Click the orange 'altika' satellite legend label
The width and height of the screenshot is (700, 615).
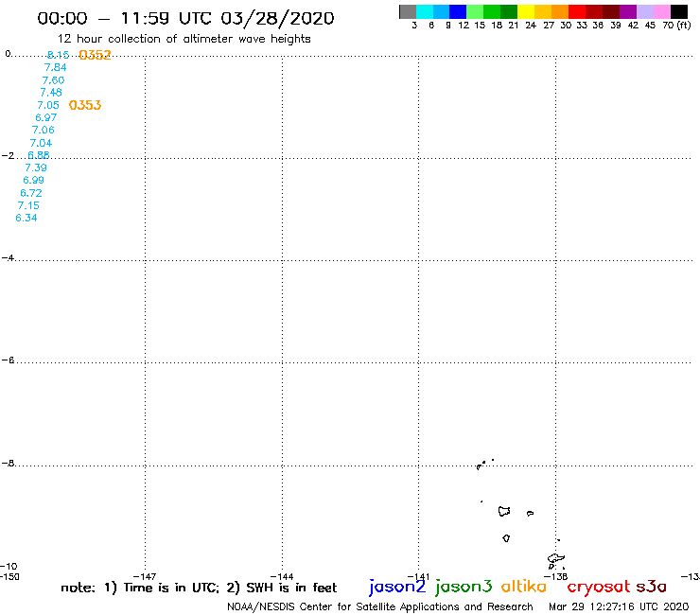click(x=524, y=587)
